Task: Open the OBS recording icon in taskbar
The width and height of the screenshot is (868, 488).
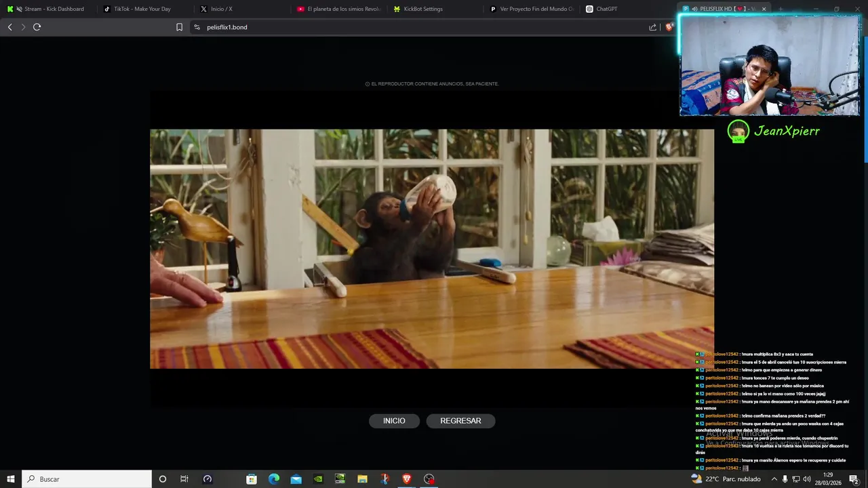Action: [429, 479]
